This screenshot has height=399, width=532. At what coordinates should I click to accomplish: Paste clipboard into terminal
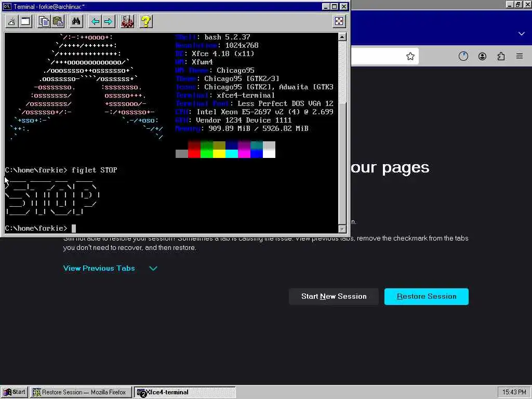pos(58,22)
